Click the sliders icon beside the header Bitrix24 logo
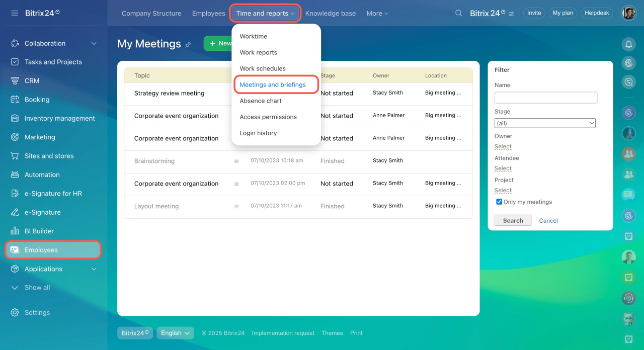 click(x=512, y=14)
